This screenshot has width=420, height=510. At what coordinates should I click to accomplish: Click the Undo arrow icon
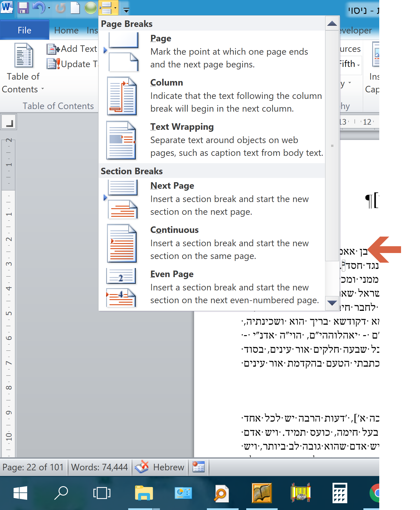click(x=38, y=8)
